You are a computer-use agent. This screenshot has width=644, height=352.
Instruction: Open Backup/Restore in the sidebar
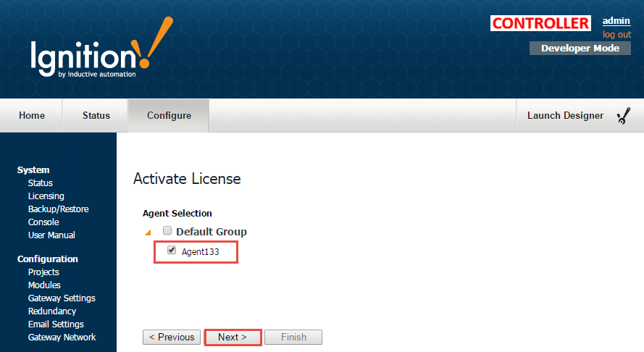click(59, 209)
